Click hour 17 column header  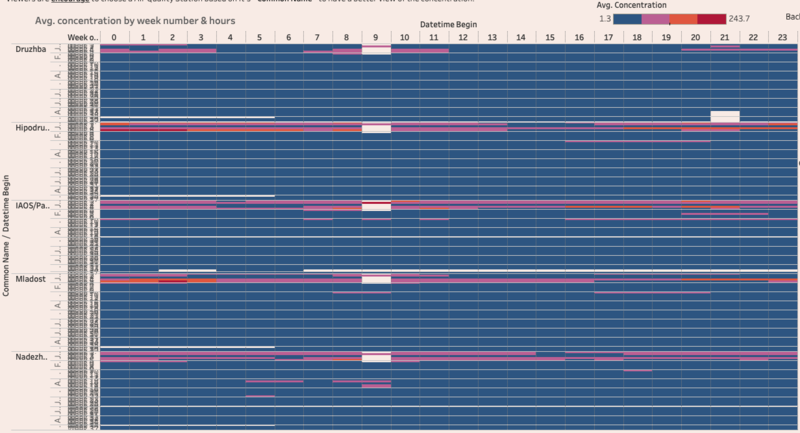point(609,37)
